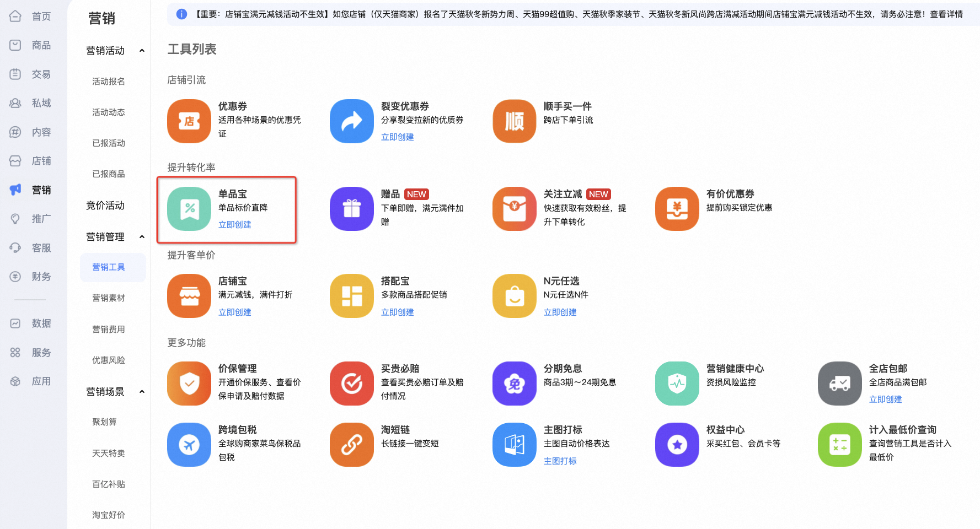980x529 pixels.
Task: Click the 有价优惠券 orange icon
Action: [x=677, y=209]
